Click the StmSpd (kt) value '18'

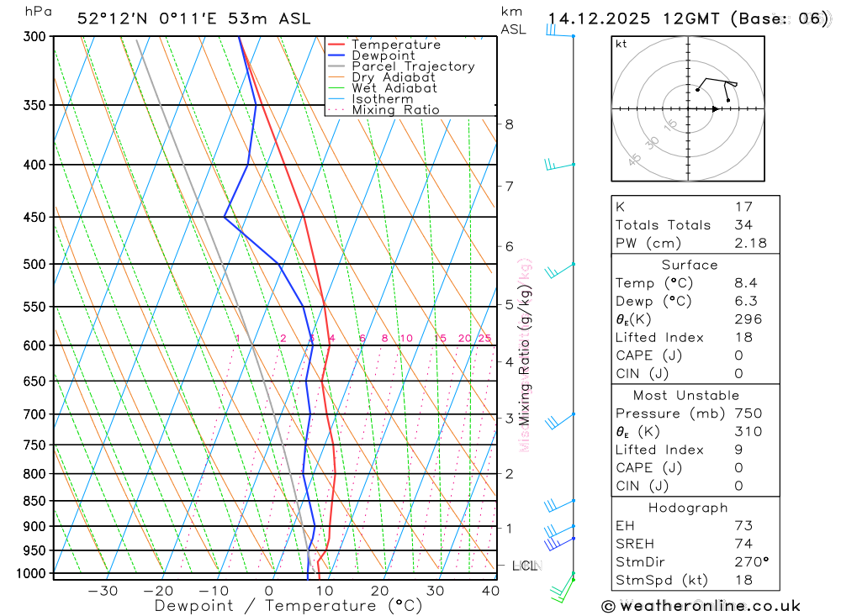pos(744,580)
